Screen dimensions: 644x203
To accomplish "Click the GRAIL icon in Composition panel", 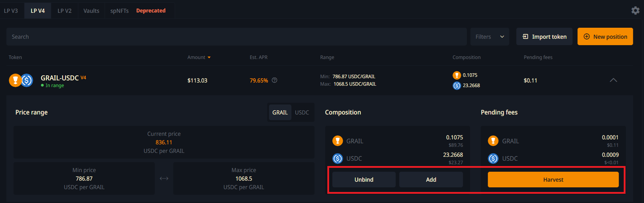I will click(x=338, y=141).
